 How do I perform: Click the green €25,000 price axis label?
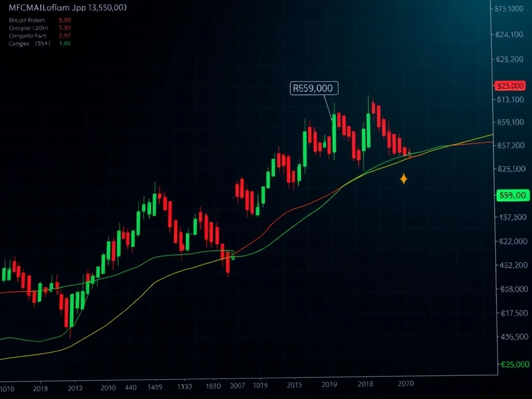(514, 364)
